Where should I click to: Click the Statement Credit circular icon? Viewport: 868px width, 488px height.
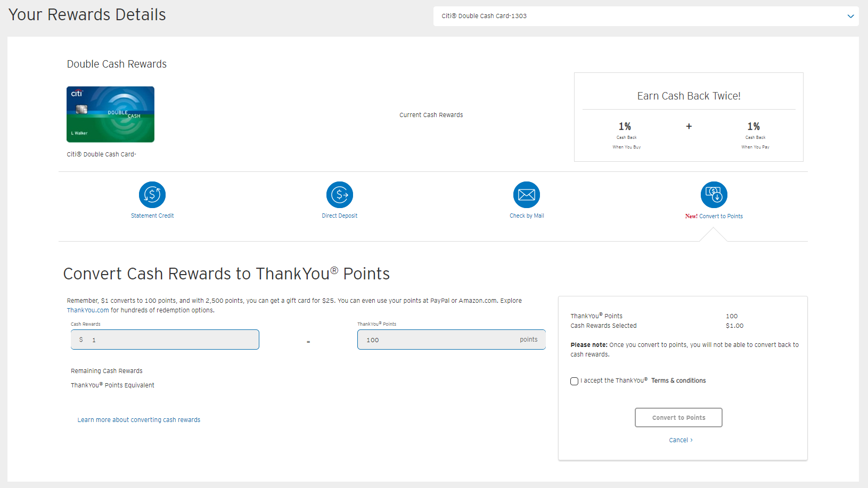152,195
